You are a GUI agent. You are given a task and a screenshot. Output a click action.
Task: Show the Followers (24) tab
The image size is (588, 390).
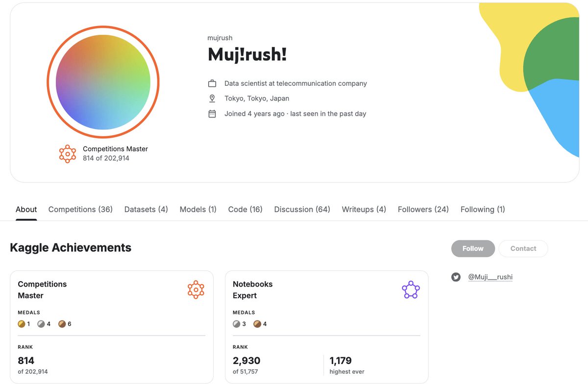[423, 209]
